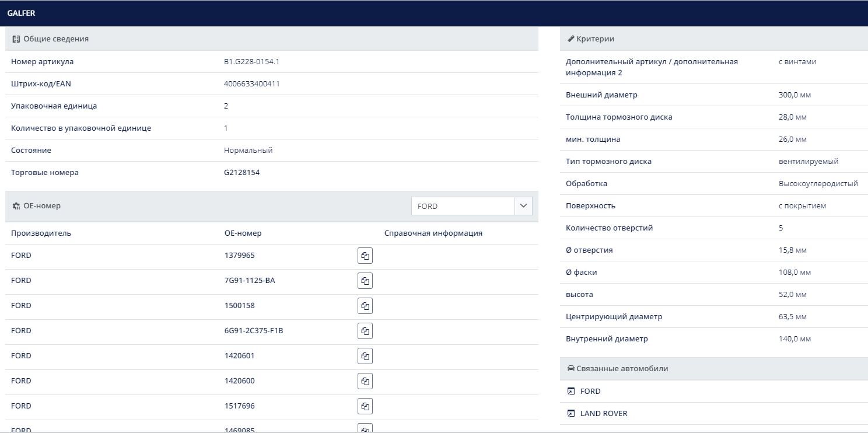
Task: Click value 108,0 мм for Ø фаски
Action: click(794, 272)
